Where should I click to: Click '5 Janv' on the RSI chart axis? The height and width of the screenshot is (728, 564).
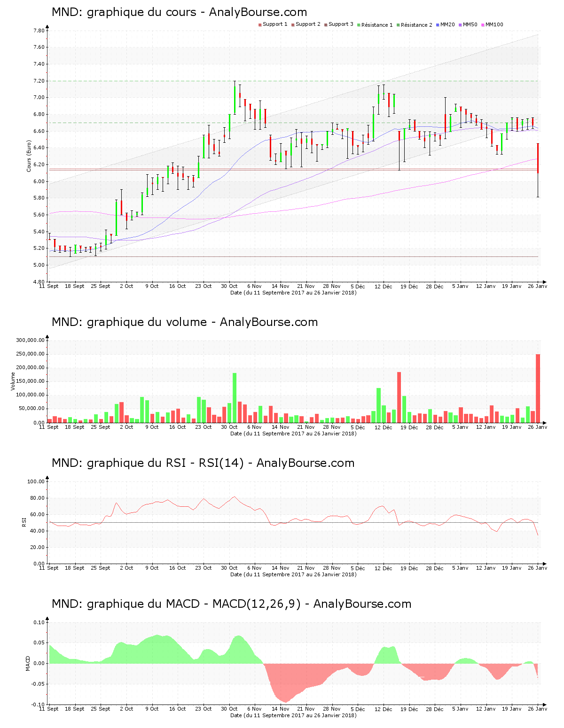coord(460,568)
